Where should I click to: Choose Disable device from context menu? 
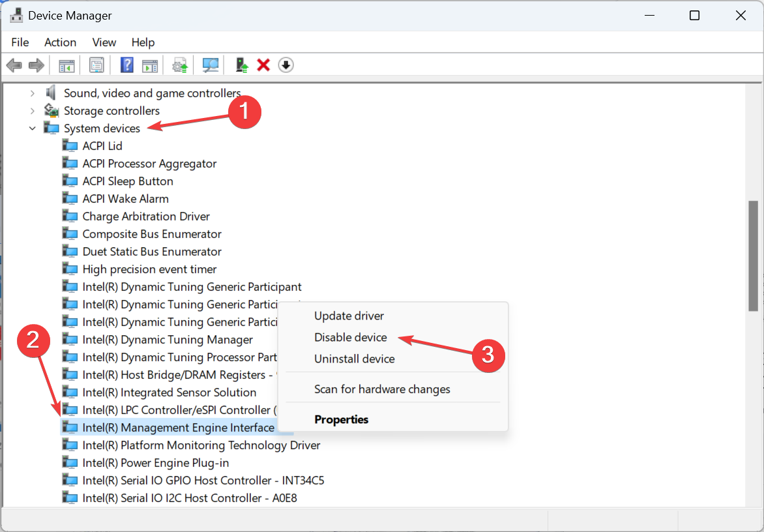350,337
